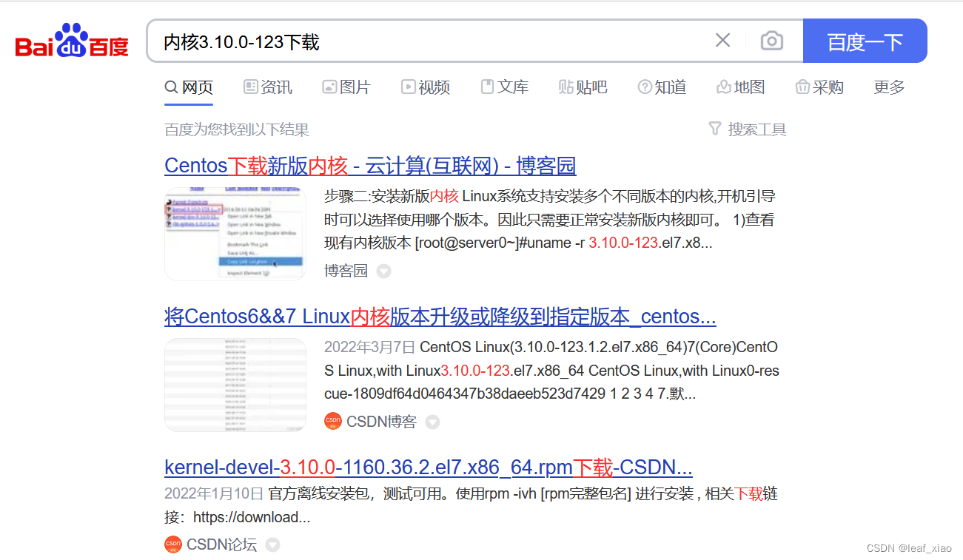Click the date 2022年1月10日

point(214,493)
